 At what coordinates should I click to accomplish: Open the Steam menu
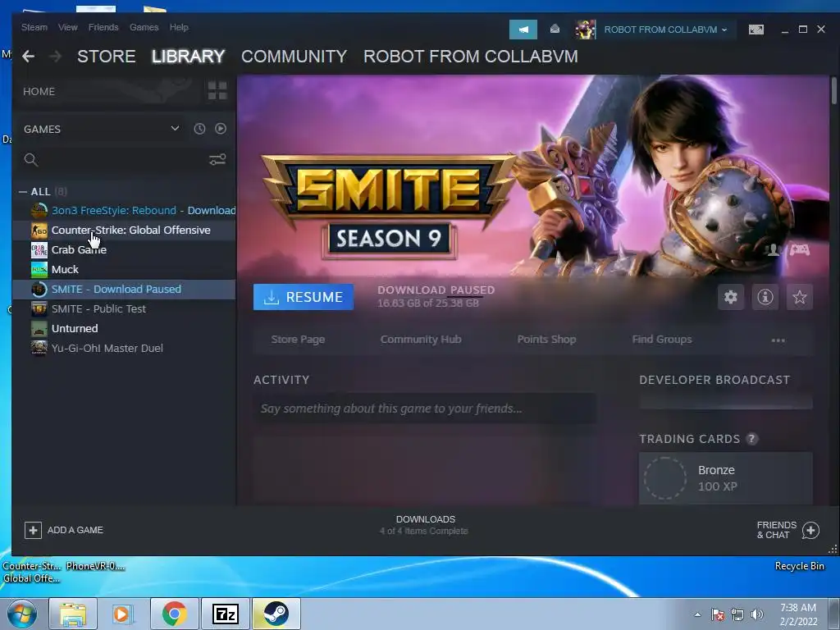[x=34, y=27]
